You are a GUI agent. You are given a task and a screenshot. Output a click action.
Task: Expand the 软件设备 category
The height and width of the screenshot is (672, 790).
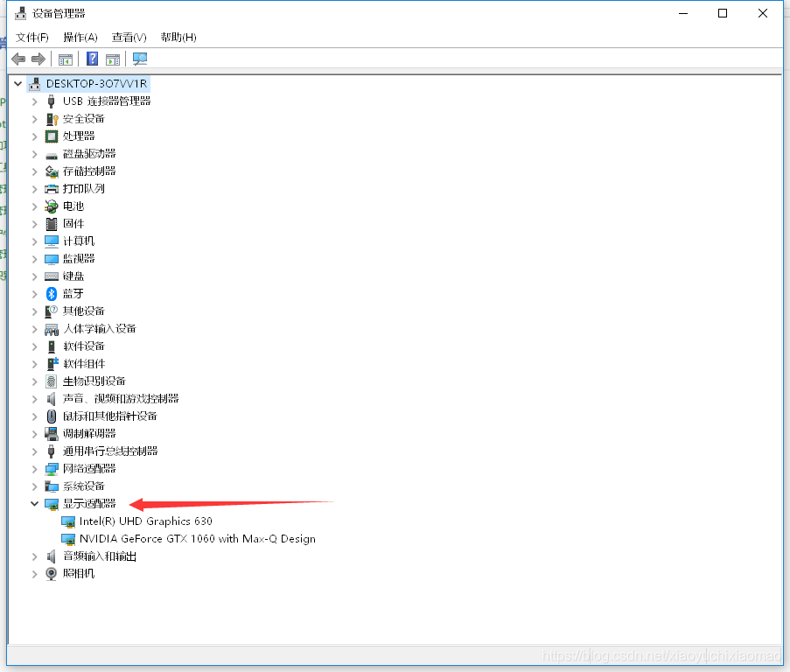[x=34, y=346]
